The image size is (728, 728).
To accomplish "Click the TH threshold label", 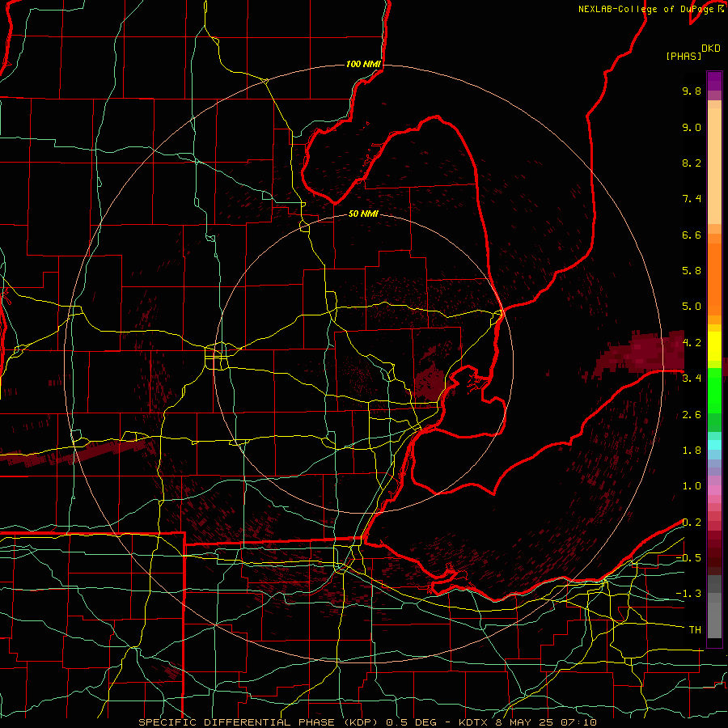I will (695, 630).
